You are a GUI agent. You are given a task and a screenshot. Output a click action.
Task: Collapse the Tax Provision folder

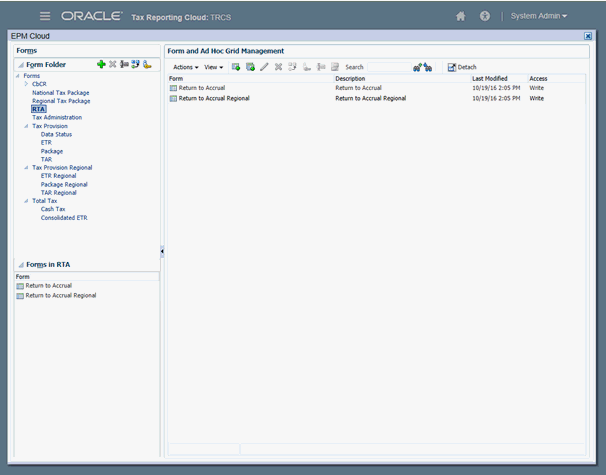26,126
